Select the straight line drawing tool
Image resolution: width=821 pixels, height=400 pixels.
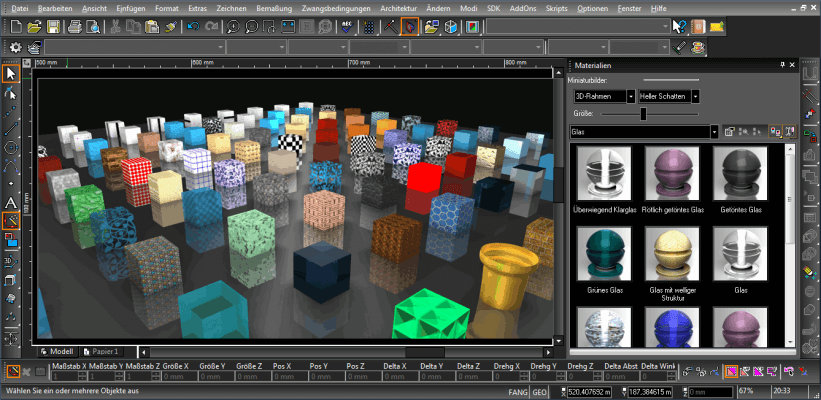coord(11,129)
